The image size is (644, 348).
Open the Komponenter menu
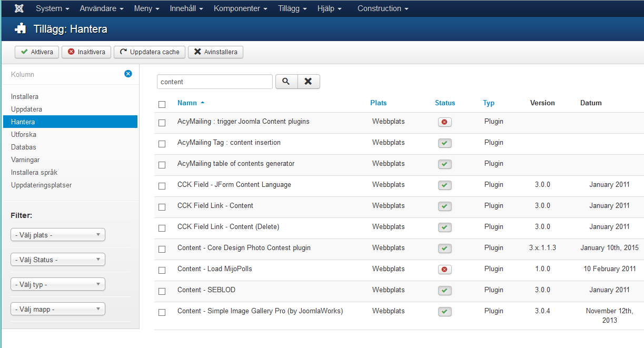[x=241, y=8]
